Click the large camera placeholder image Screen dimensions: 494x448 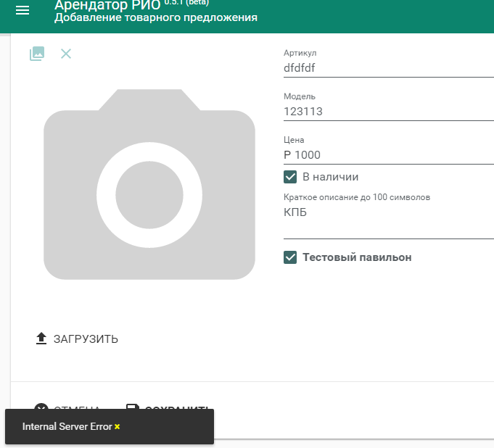tap(149, 184)
